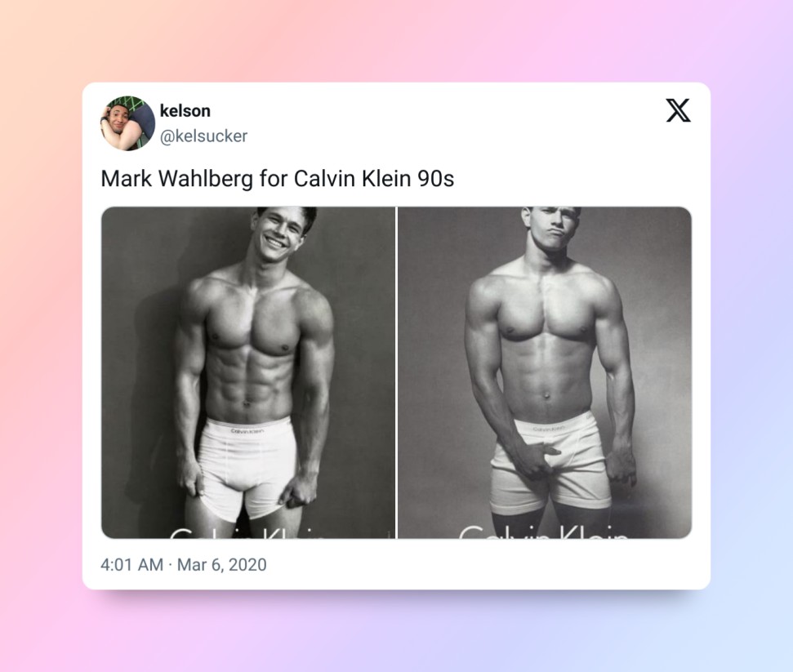Screen dimensions: 793x672
Task: Click the cropped Calvin Klein caption under pouting photo
Action: tap(544, 532)
